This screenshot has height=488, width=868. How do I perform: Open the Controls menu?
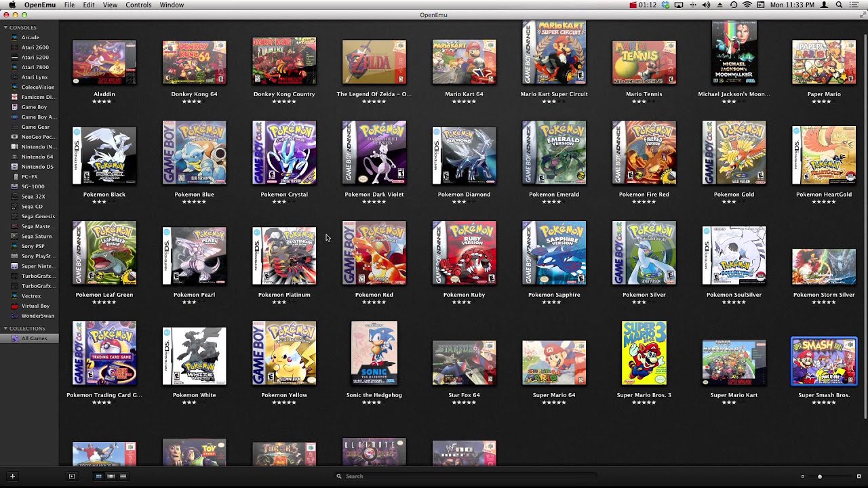[138, 5]
